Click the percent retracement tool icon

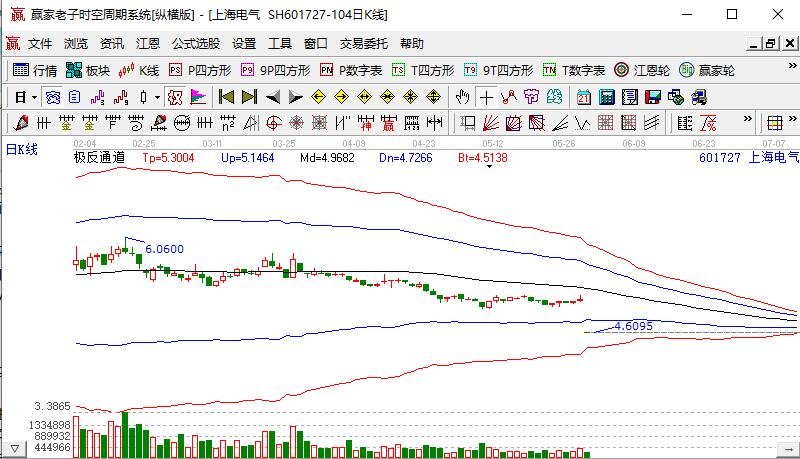pyautogui.click(x=708, y=123)
